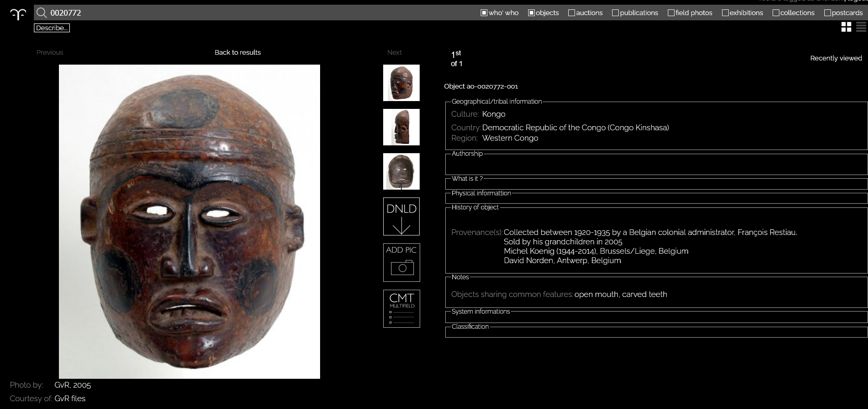Viewport: 868px width, 409px height.
Task: Open the Describe... button
Action: point(52,28)
